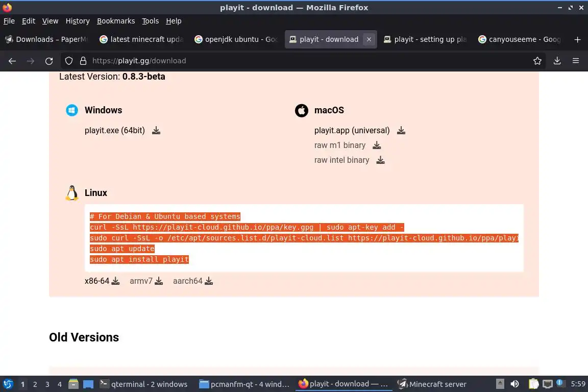Click the sudo apt update line
Screen dimensions: 588x392
[x=122, y=249]
